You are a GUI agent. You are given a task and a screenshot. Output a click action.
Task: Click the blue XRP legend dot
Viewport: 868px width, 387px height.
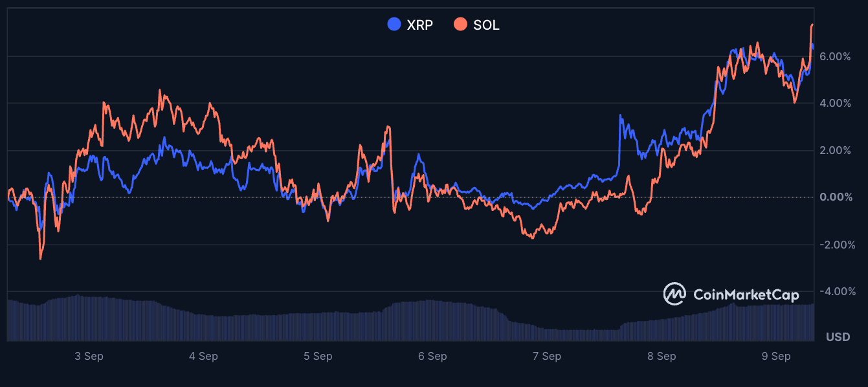click(394, 25)
